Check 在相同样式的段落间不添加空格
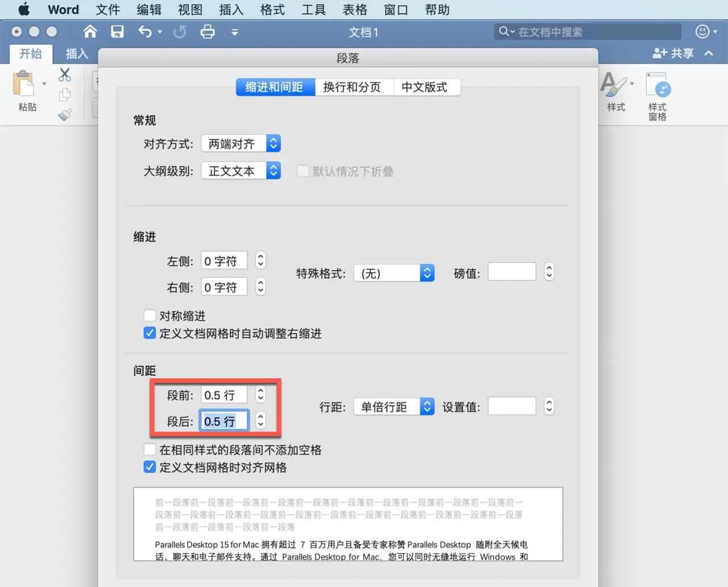 (150, 449)
